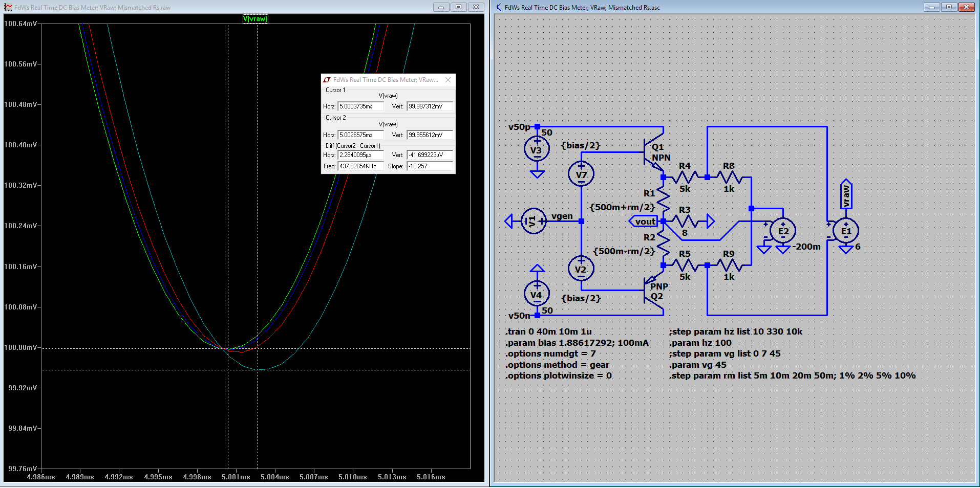Close the schematic .asc window
This screenshot has width=980, height=488.
[x=966, y=7]
